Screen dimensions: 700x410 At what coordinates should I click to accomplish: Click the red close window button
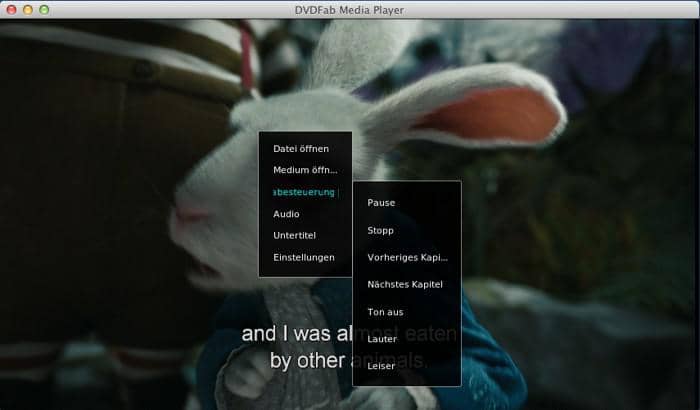11,9
